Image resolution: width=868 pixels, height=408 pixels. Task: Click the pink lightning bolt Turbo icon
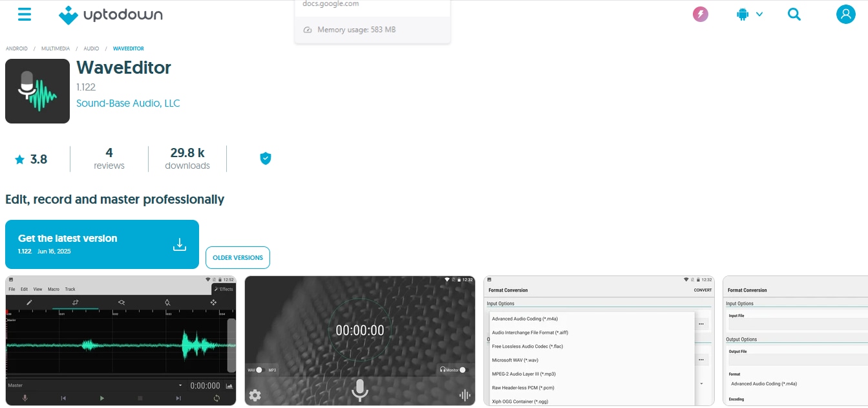(701, 14)
